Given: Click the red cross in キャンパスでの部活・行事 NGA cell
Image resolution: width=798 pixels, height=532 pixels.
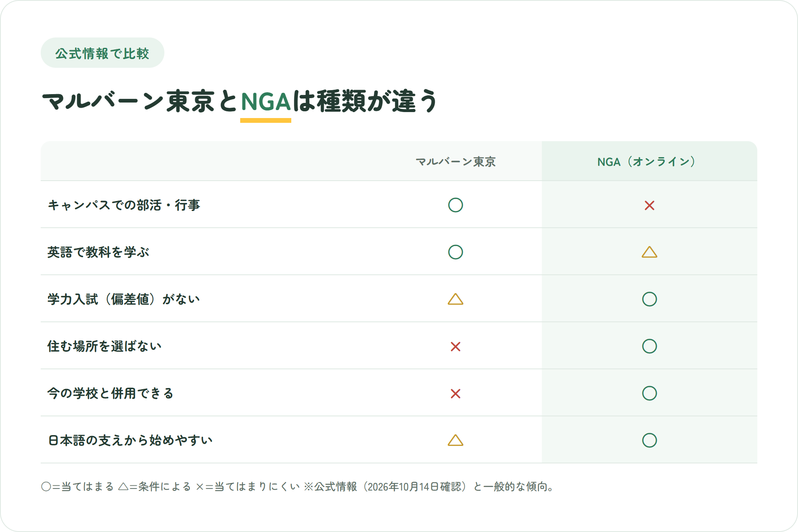Looking at the screenshot, I should 649,205.
